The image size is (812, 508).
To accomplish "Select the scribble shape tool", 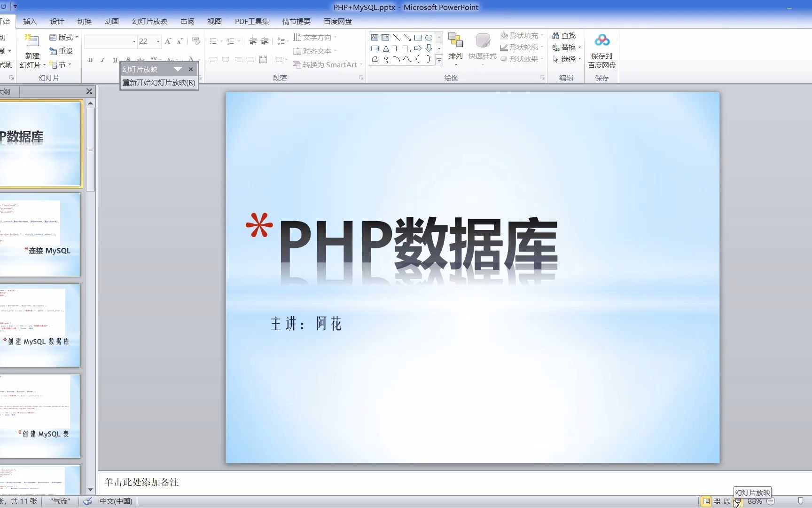I will pyautogui.click(x=385, y=59).
